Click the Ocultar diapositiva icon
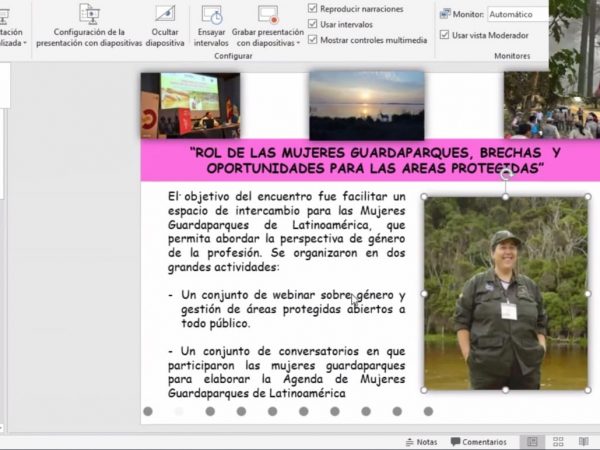 [165, 13]
